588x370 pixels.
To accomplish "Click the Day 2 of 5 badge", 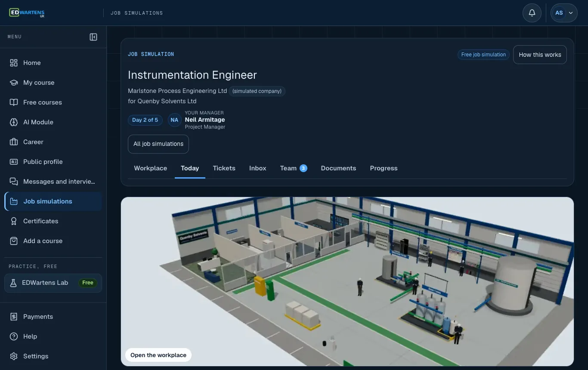I will (x=145, y=120).
